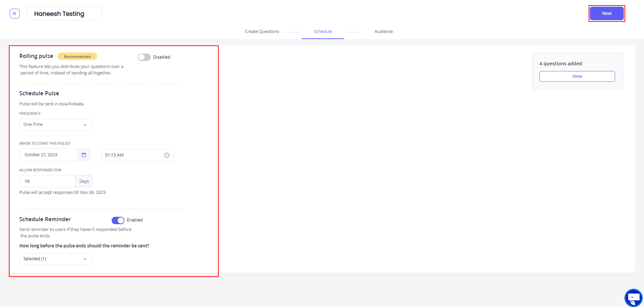Open the One-Time frequency dropdown
The width and height of the screenshot is (644, 307).
[56, 125]
